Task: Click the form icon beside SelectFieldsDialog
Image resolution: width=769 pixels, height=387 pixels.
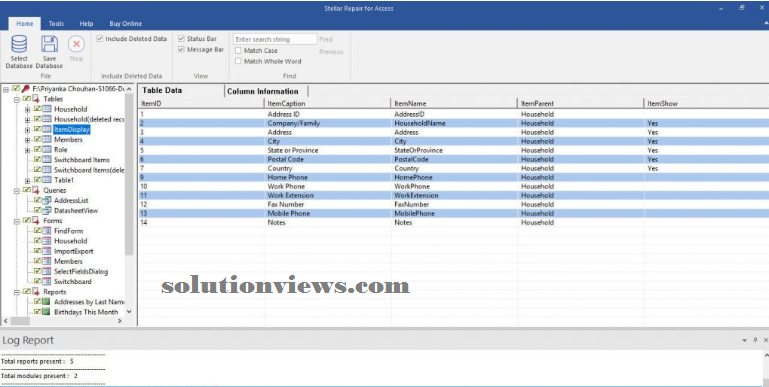Action: click(x=47, y=271)
